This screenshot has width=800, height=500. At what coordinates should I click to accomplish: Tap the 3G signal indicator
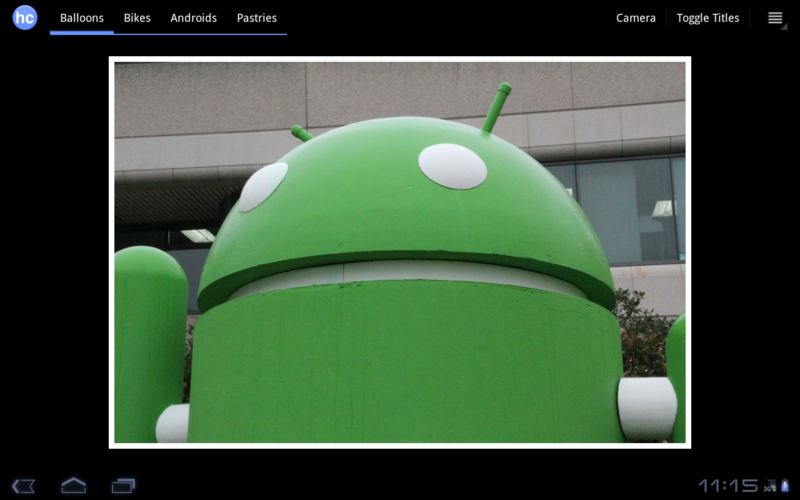pos(769,486)
